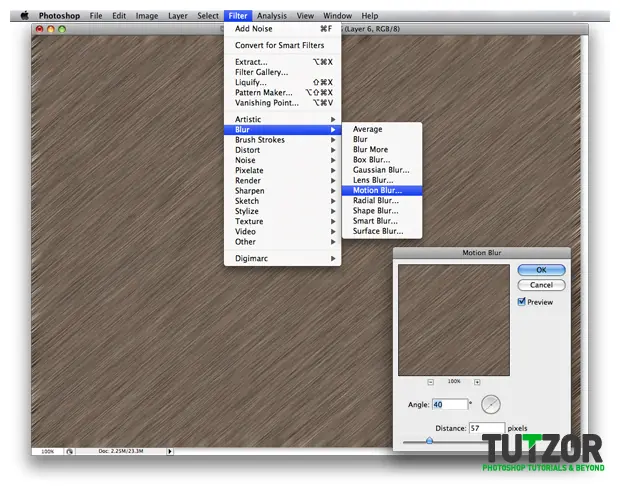This screenshot has width=620, height=495.
Task: Apply Blur More filter
Action: (x=382, y=149)
